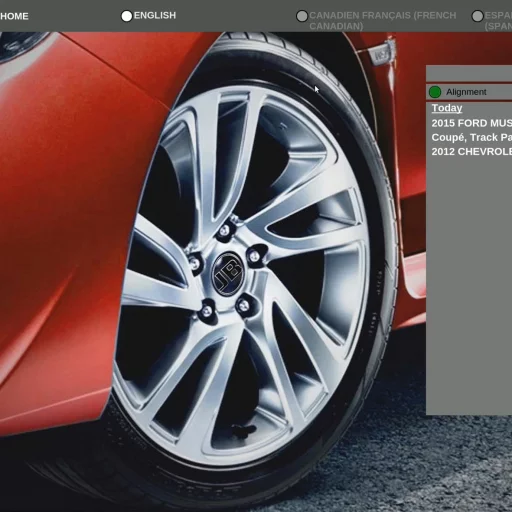This screenshot has width=512, height=512.
Task: Select the 2015 FORD MUSTANG vehicle entry
Action: point(472,123)
